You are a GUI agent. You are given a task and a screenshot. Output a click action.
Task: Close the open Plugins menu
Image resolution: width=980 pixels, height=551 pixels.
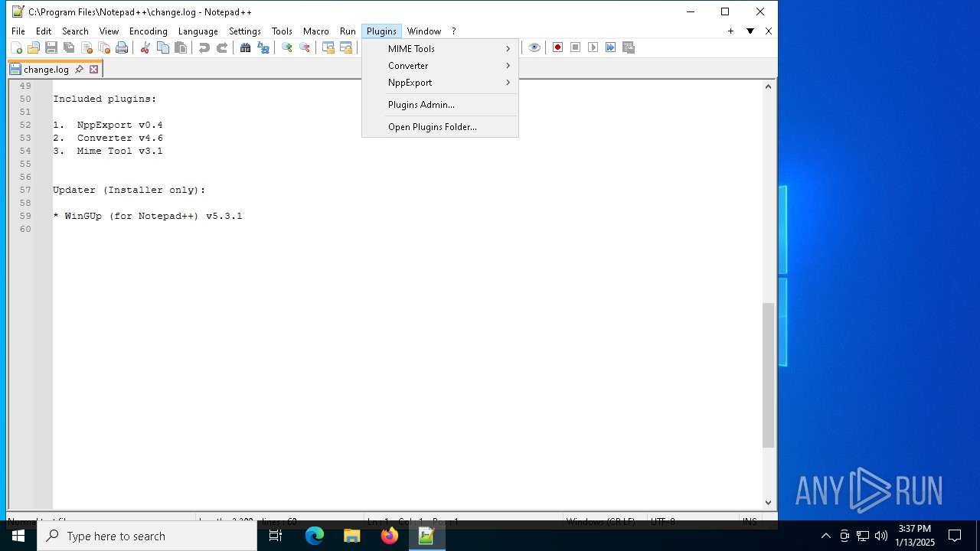381,31
